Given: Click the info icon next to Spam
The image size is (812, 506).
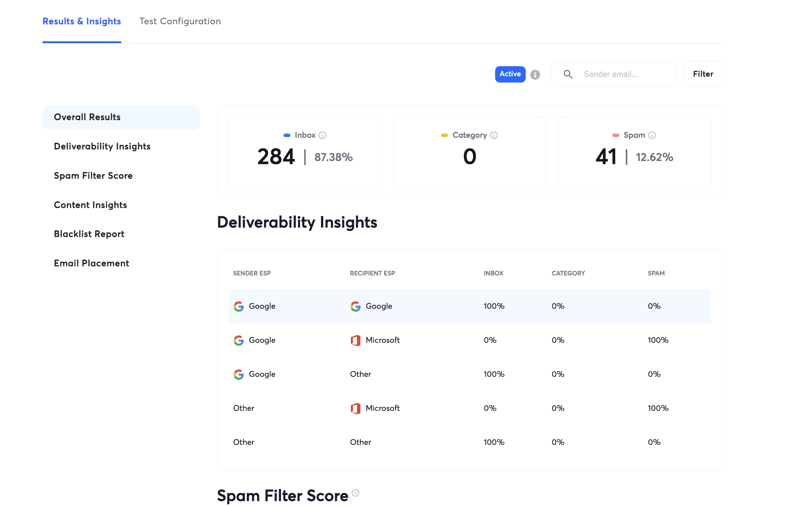Looking at the screenshot, I should click(x=652, y=135).
